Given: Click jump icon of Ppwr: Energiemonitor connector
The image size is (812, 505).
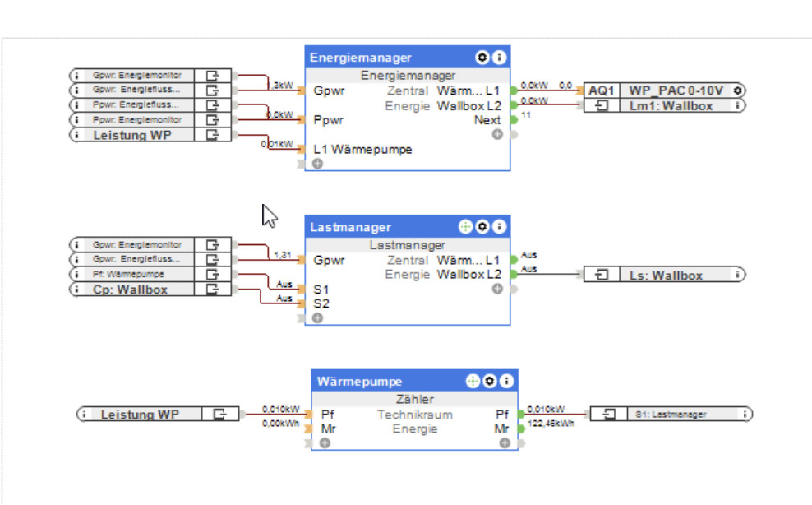Looking at the screenshot, I should [x=212, y=120].
